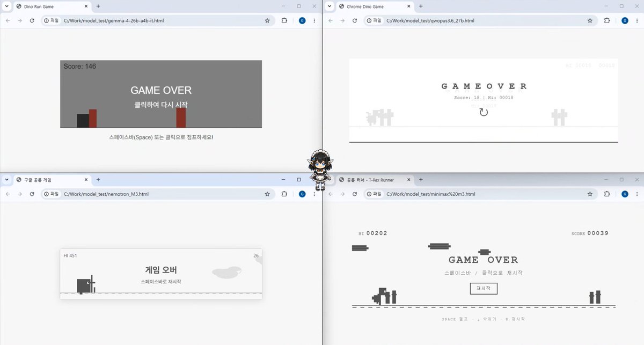Click '스페이스바로 재시작' text in nemotron game
The width and height of the screenshot is (644, 345).
click(x=161, y=282)
